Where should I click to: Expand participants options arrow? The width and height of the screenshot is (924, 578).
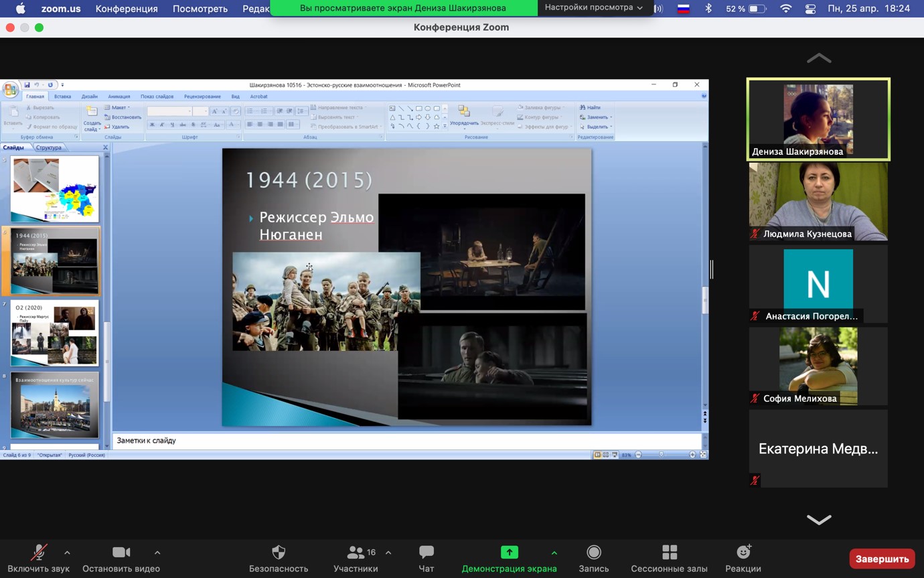[x=388, y=553]
